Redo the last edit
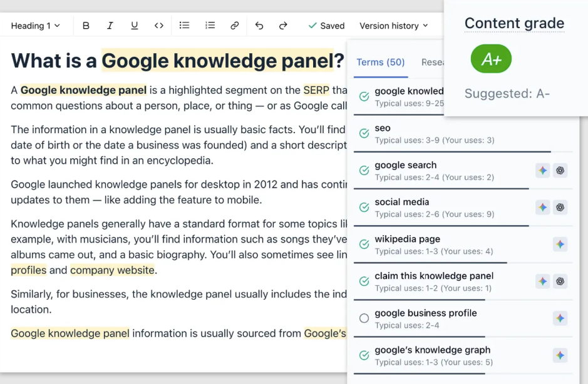Screen dimensions: 588x384 (x=283, y=26)
